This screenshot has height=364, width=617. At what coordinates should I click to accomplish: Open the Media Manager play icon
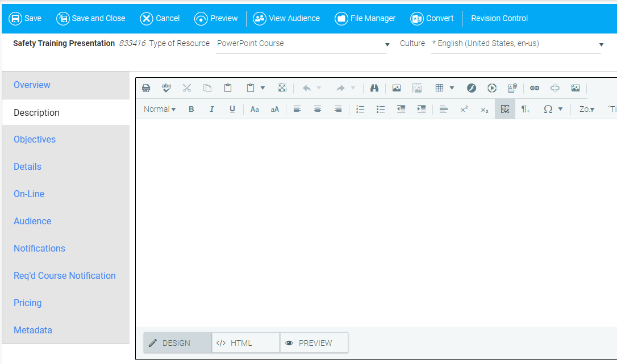[492, 88]
